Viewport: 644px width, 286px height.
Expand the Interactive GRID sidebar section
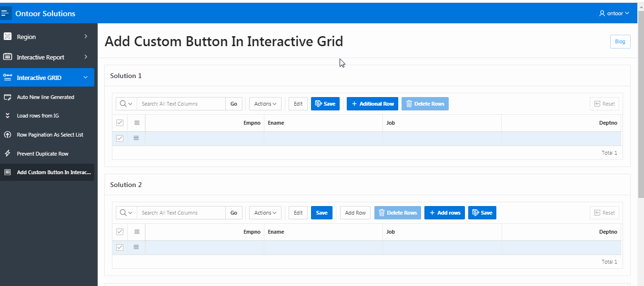pos(85,77)
